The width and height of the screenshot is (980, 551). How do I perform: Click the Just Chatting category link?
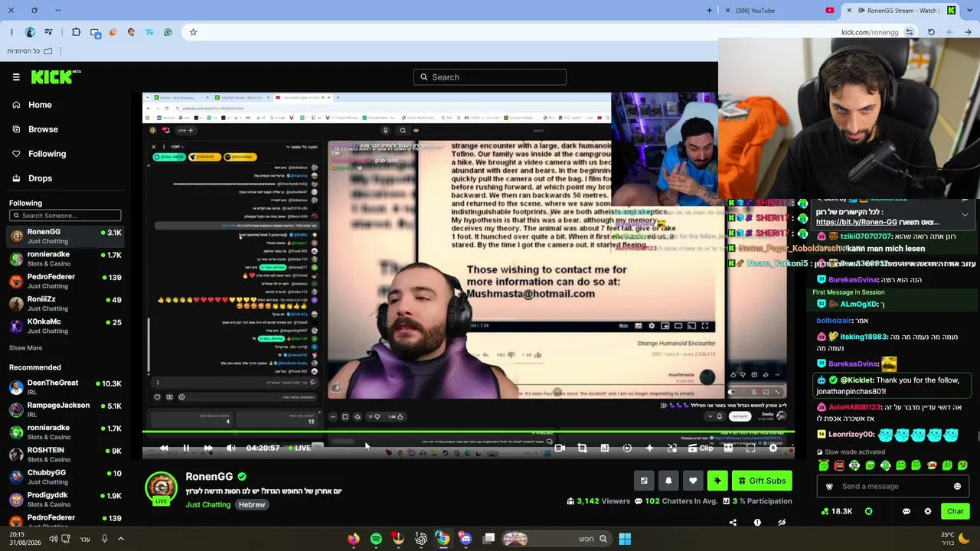click(x=207, y=505)
